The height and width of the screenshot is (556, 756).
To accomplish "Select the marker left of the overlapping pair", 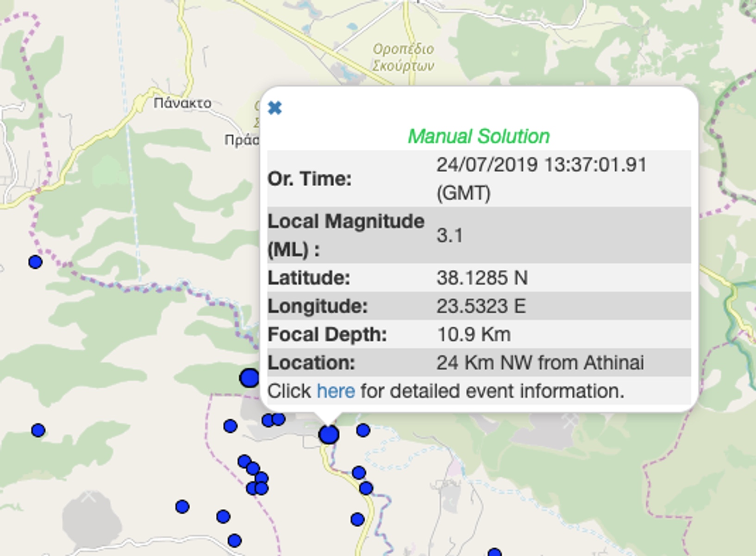I will 231,426.
